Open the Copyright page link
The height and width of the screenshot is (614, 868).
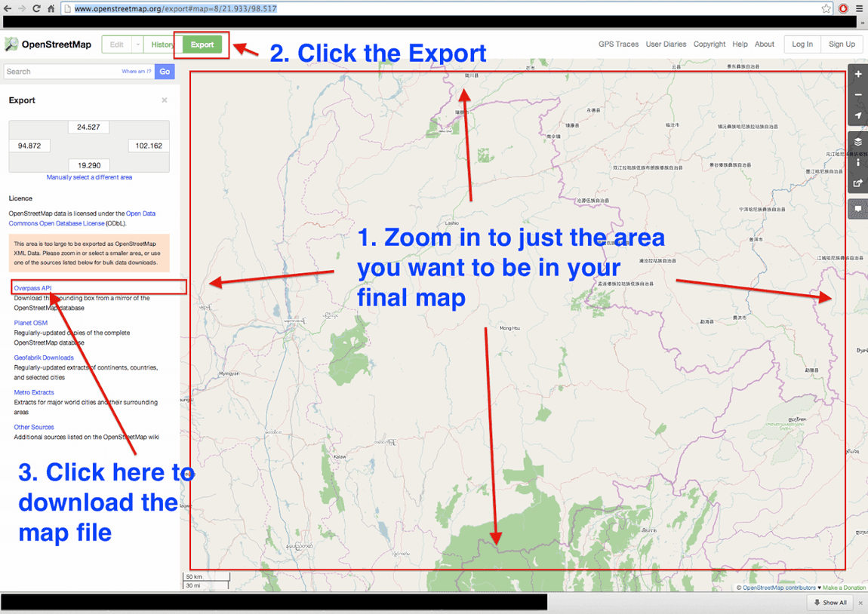click(x=709, y=45)
